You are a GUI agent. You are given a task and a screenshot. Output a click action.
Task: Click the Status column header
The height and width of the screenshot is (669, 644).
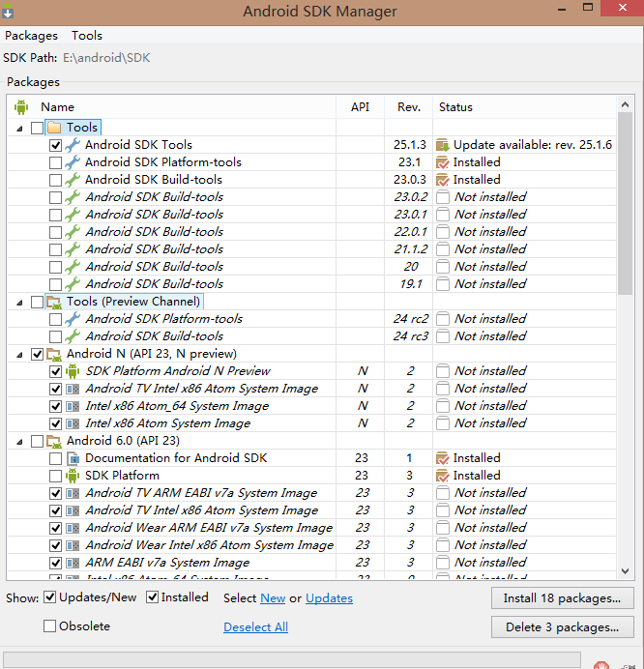[x=524, y=107]
